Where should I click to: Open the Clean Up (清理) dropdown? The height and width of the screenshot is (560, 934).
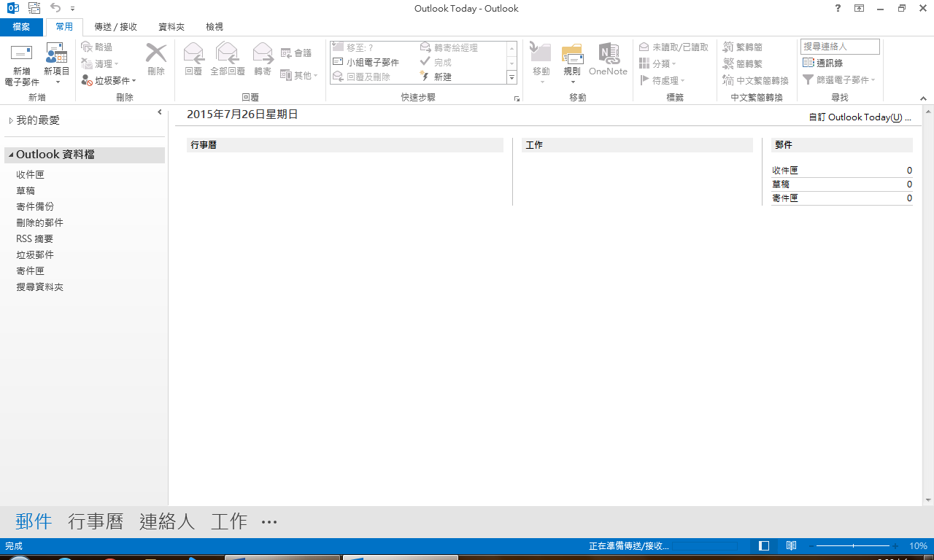100,63
